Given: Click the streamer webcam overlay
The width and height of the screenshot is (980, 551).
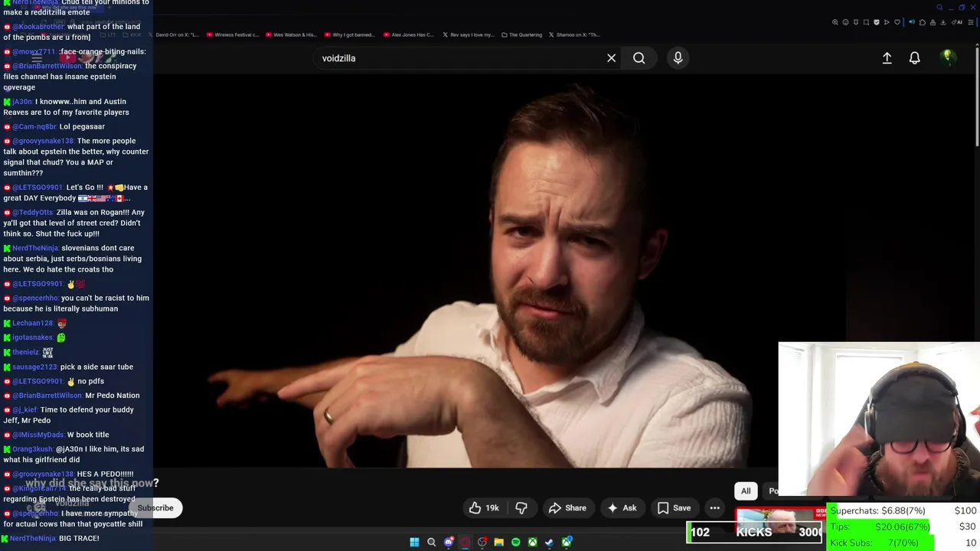Looking at the screenshot, I should tap(879, 419).
